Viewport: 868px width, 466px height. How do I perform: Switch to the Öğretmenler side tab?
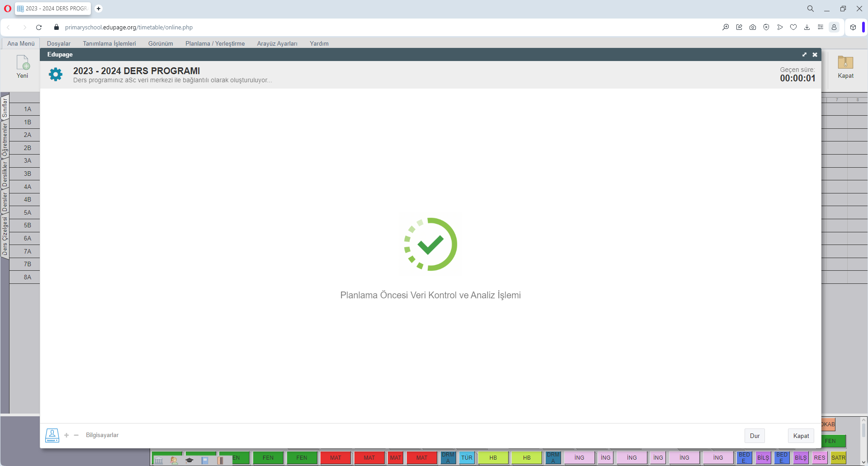tap(5, 140)
